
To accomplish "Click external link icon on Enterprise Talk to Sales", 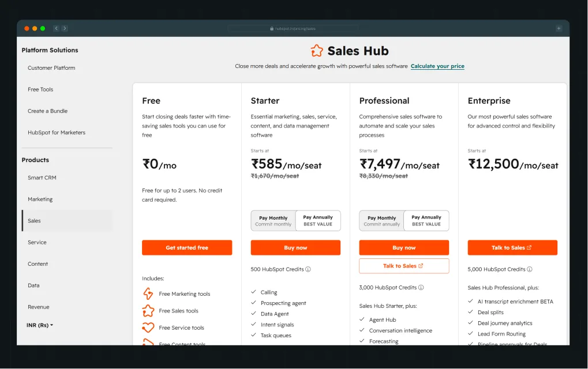I will pyautogui.click(x=529, y=247).
